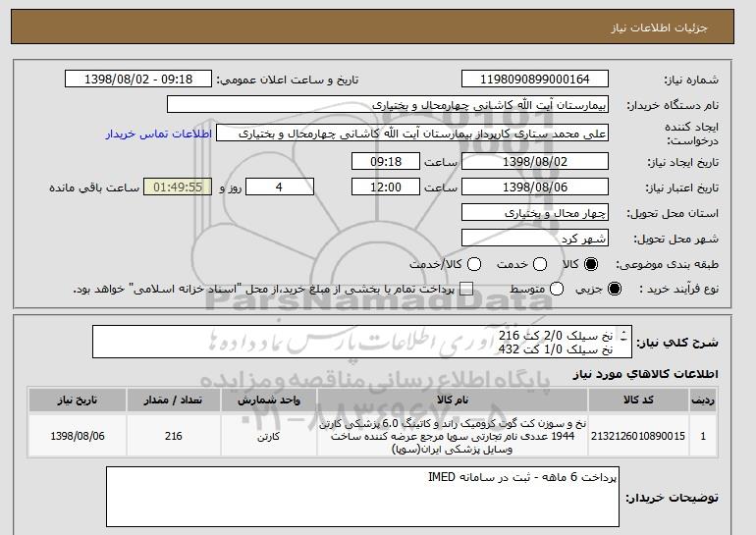Click the buyer notes text area
756x535 pixels.
tap(362, 497)
